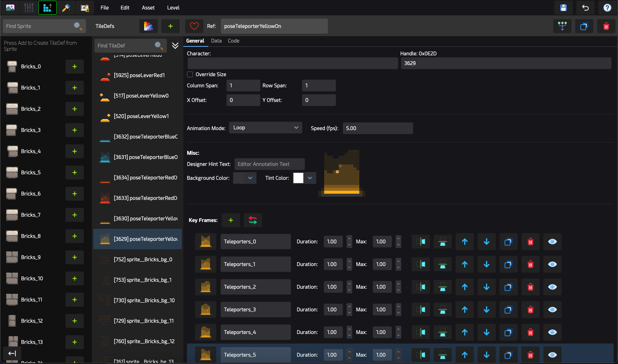Toggle visibility of Teleporters_0 frame
The image size is (618, 364).
(552, 242)
